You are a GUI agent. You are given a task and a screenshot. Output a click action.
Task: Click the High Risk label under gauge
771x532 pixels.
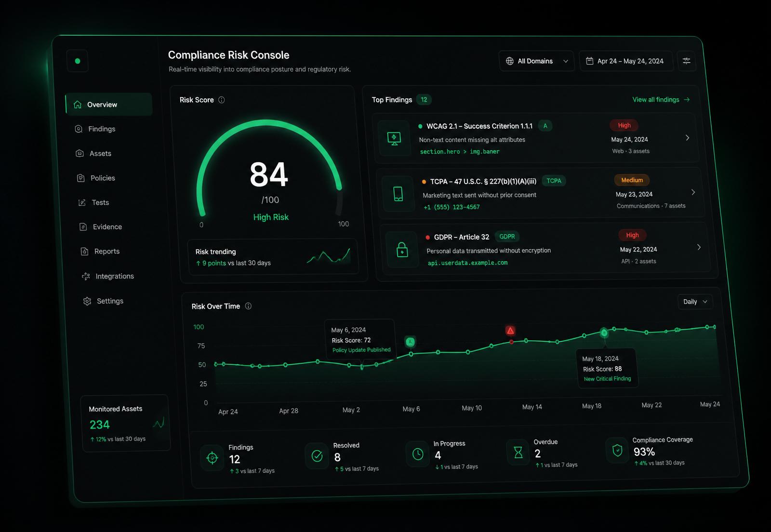271,217
